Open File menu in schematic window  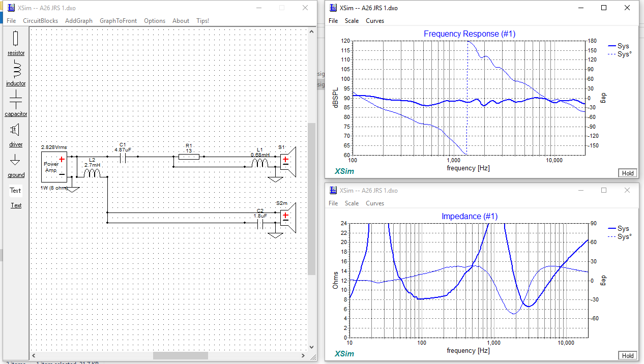pos(11,21)
